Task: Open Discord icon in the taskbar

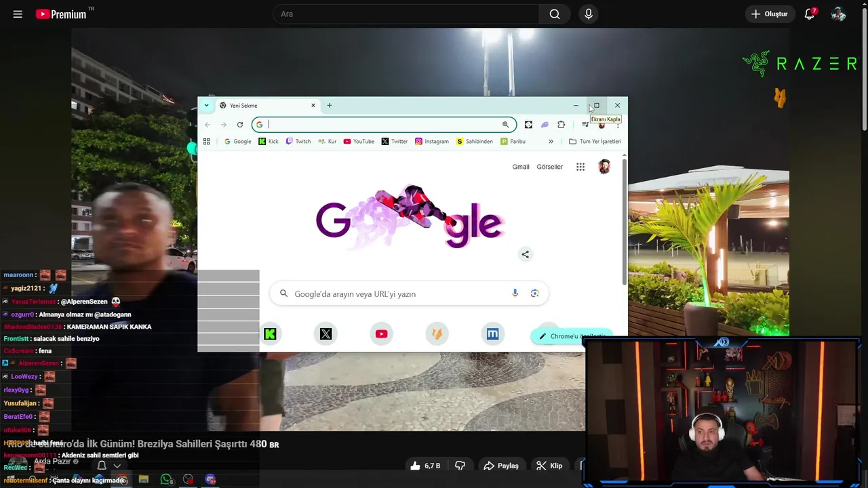Action: pos(210,479)
